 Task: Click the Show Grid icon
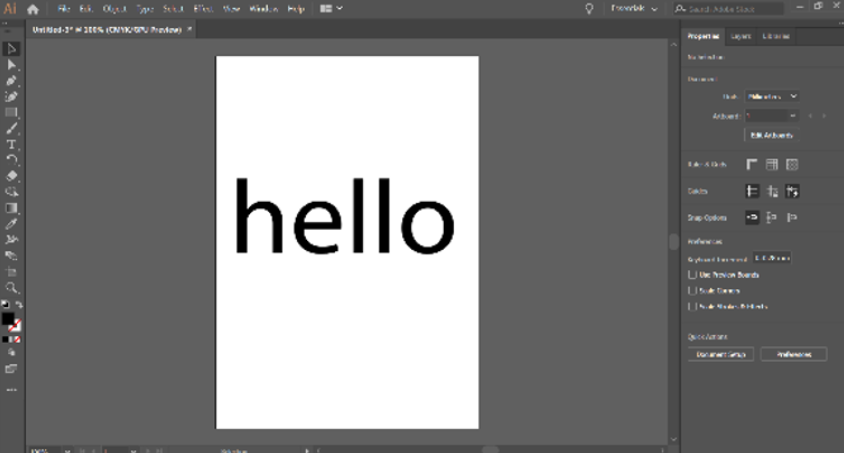(772, 165)
